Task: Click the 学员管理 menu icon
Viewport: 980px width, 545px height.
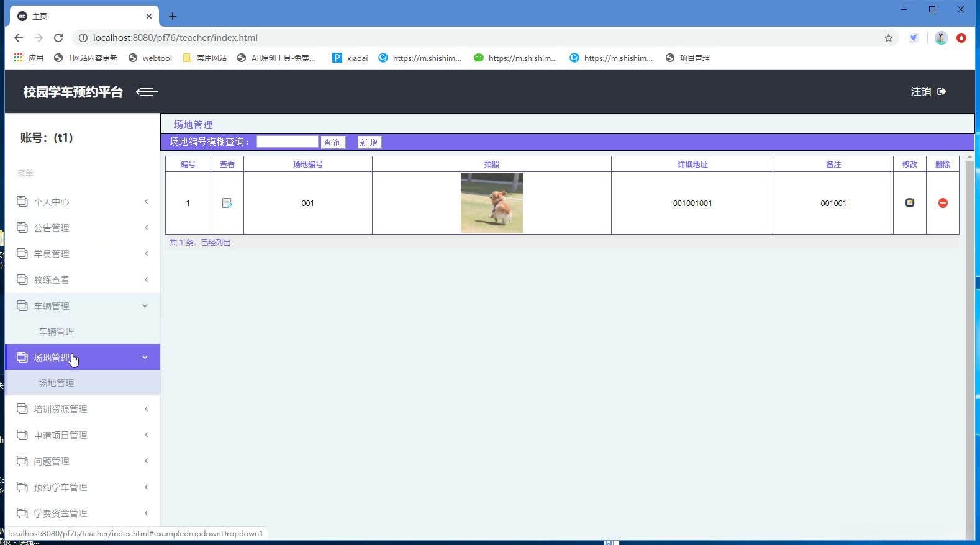Action: pyautogui.click(x=22, y=253)
